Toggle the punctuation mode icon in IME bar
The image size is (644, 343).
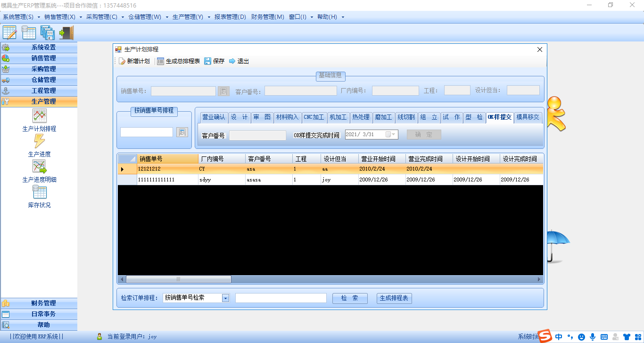click(x=570, y=337)
